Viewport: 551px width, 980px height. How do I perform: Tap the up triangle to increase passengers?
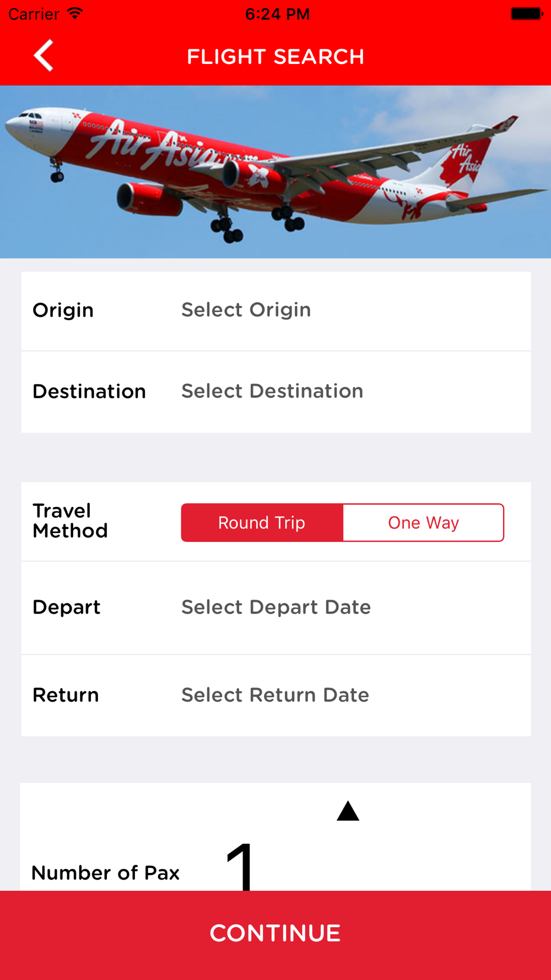(348, 811)
